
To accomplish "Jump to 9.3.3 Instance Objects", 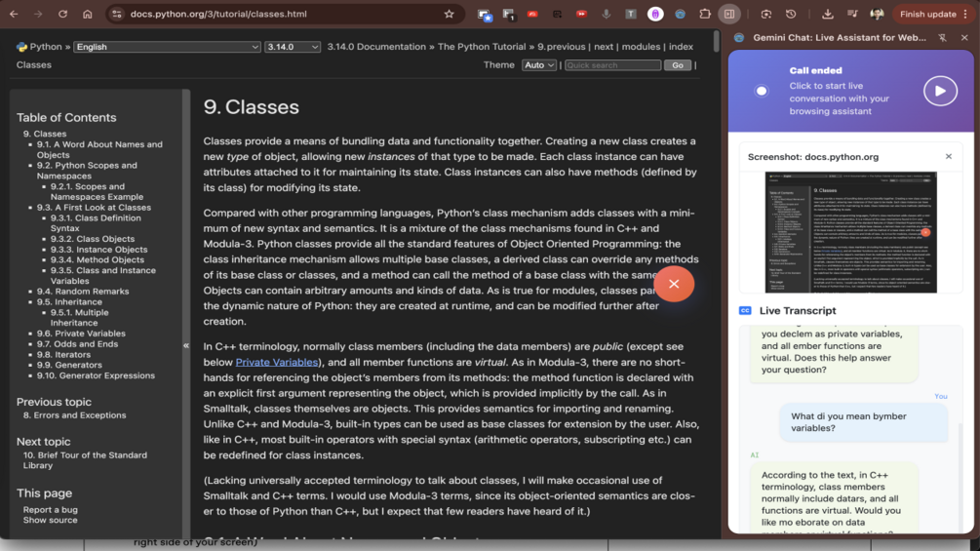I will click(x=98, y=250).
